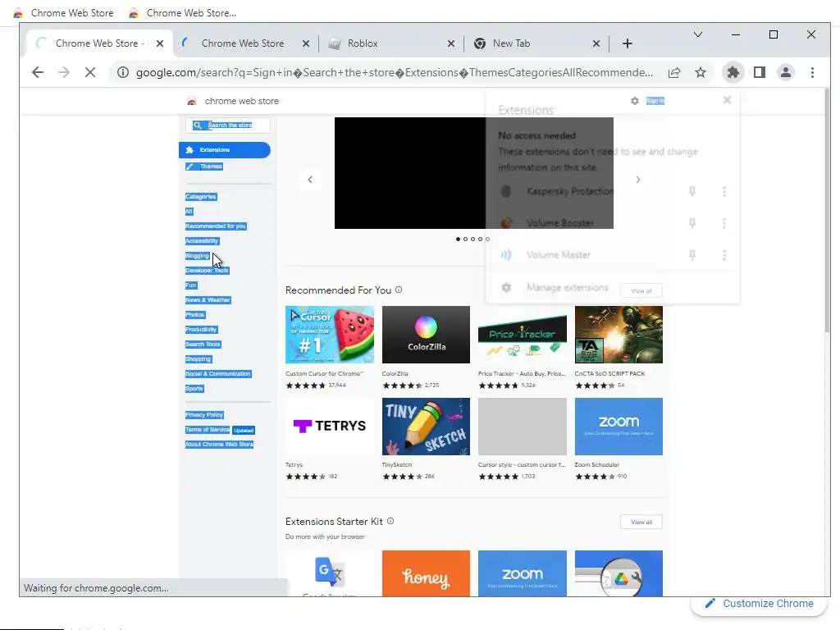The image size is (840, 630).
Task: Open the tab search dropdown arrow
Action: tap(697, 34)
